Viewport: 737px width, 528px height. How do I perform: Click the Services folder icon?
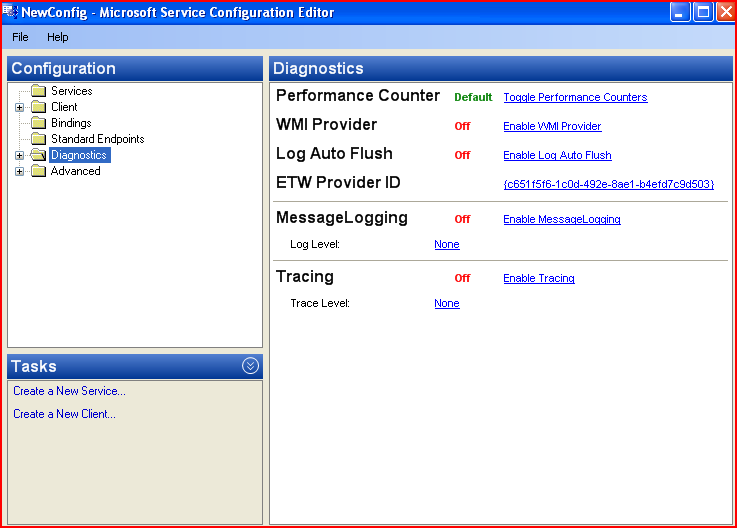point(39,91)
